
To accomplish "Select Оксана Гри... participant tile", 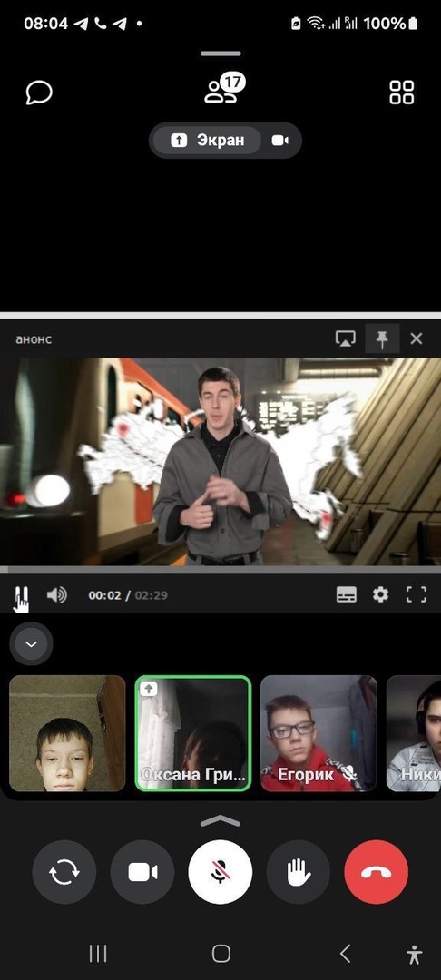I will click(193, 734).
